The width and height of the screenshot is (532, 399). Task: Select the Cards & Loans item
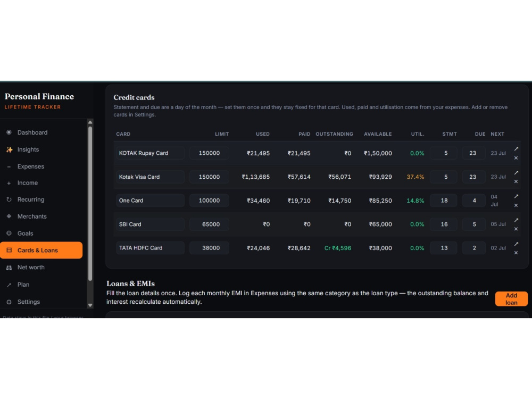tap(41, 250)
